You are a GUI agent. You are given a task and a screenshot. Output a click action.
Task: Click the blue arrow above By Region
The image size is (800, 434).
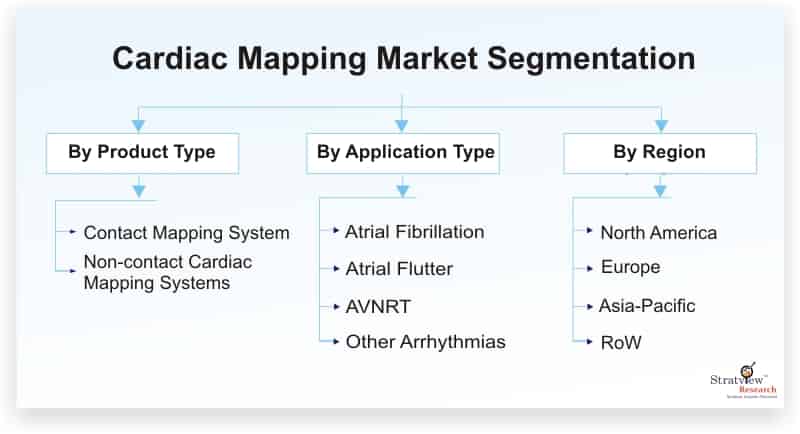tap(661, 125)
